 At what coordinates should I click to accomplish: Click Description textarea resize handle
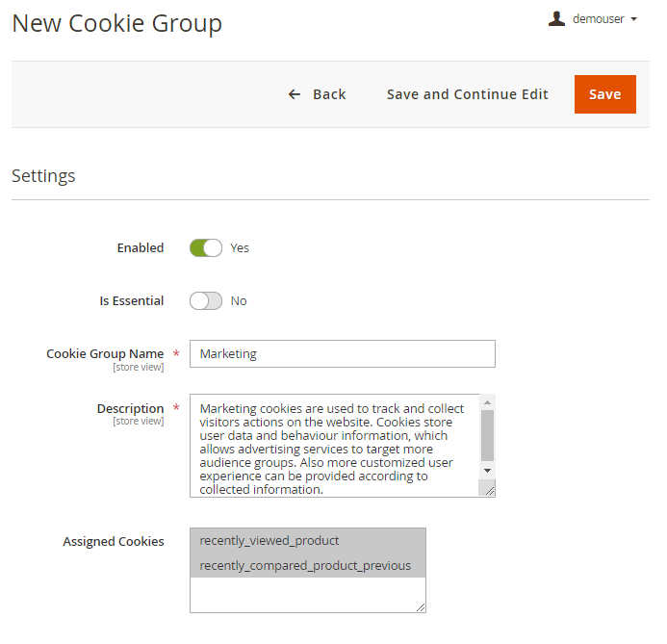[489, 490]
